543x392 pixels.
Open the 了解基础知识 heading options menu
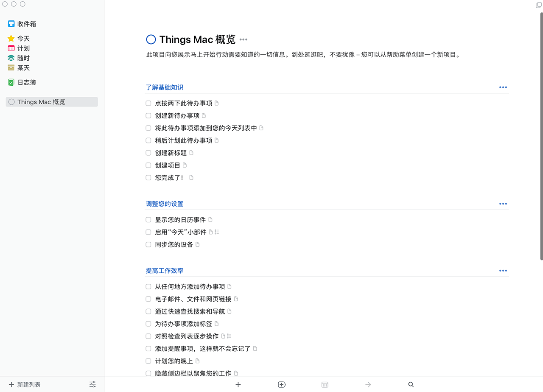click(x=503, y=87)
